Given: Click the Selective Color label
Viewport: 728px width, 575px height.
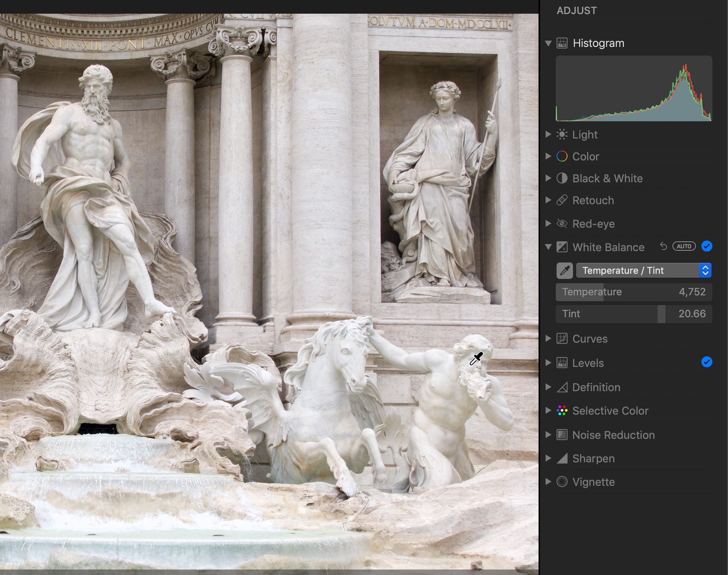Looking at the screenshot, I should pos(610,411).
